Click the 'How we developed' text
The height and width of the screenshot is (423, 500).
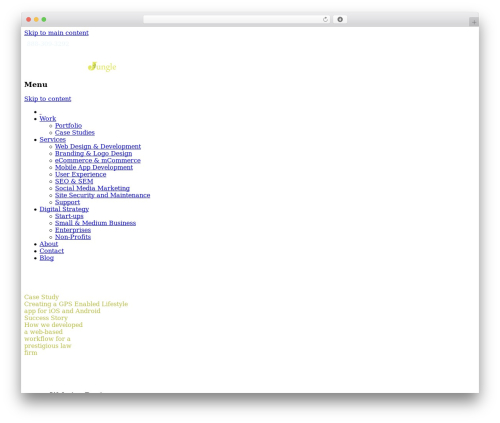point(53,325)
